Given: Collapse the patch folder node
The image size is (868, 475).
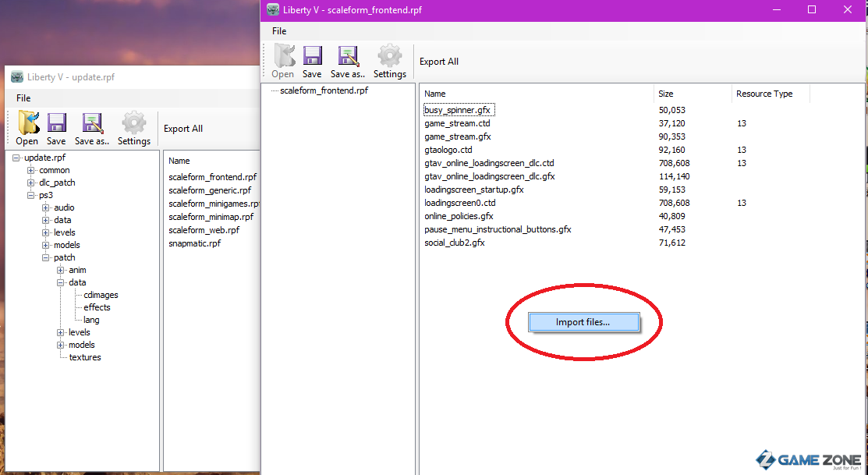Looking at the screenshot, I should (46, 257).
